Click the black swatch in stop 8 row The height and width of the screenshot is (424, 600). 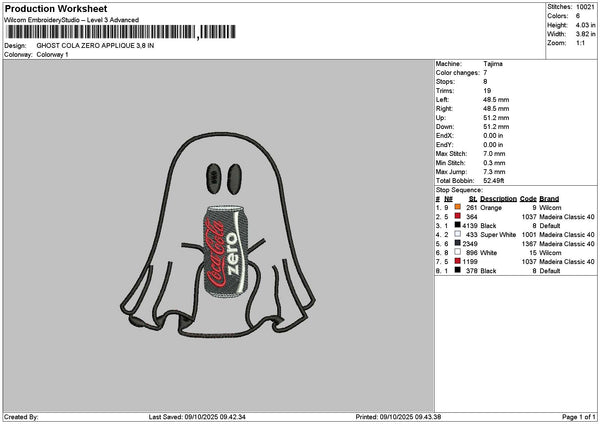(x=457, y=270)
